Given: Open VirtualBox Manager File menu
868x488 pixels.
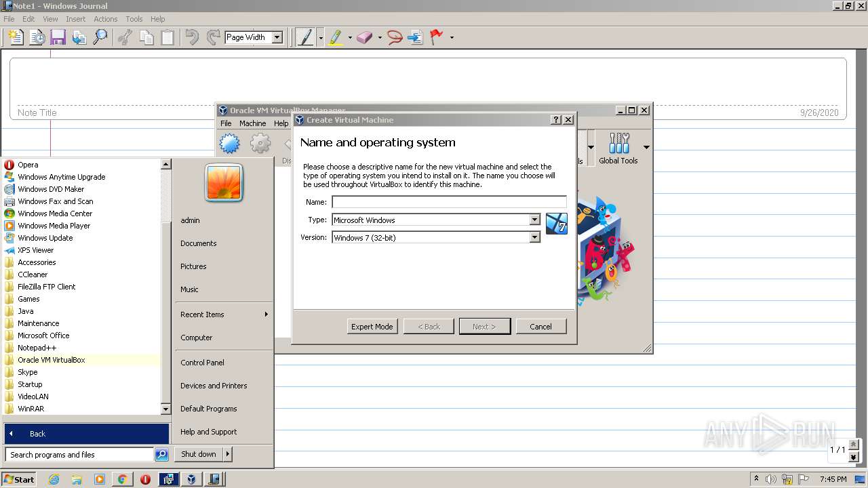Looking at the screenshot, I should click(x=226, y=123).
